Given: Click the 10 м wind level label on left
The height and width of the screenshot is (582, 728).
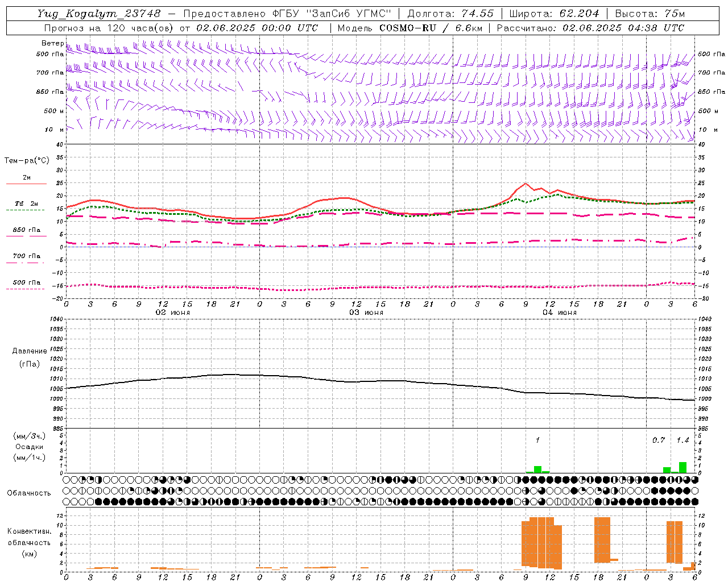Looking at the screenshot, I should point(54,130).
